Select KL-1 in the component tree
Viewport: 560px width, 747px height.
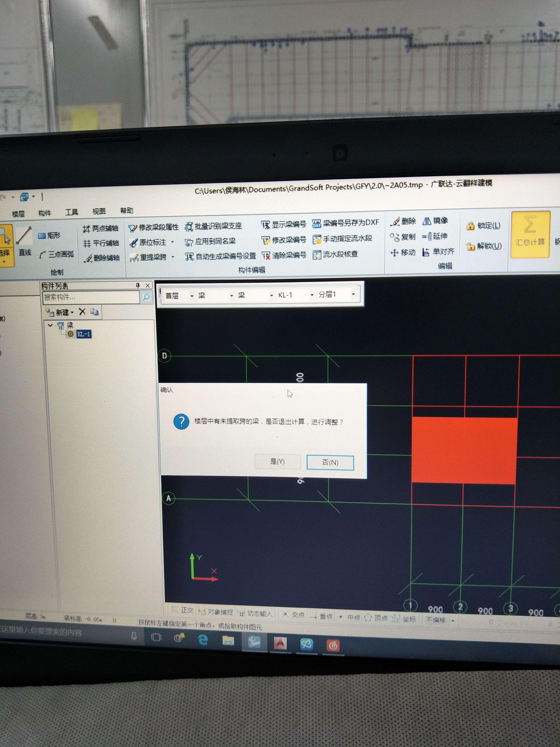(x=83, y=334)
